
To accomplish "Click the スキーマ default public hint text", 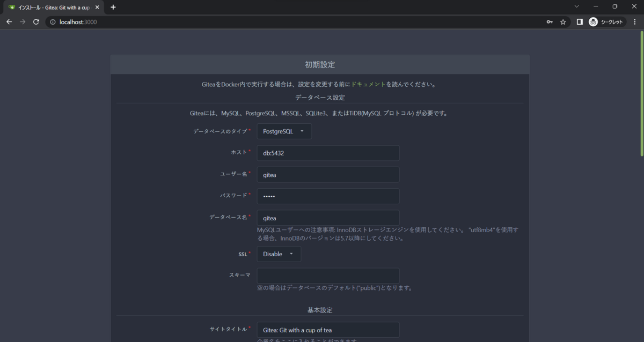I will 335,288.
